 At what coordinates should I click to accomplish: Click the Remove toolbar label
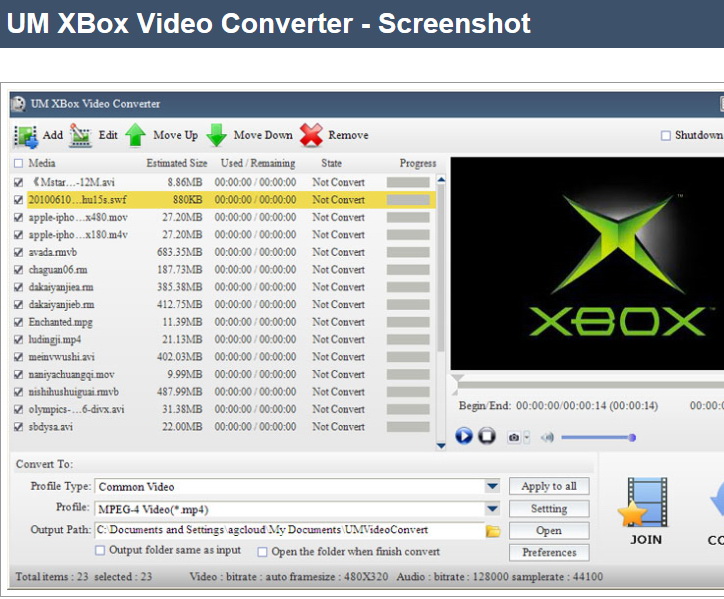coord(348,135)
